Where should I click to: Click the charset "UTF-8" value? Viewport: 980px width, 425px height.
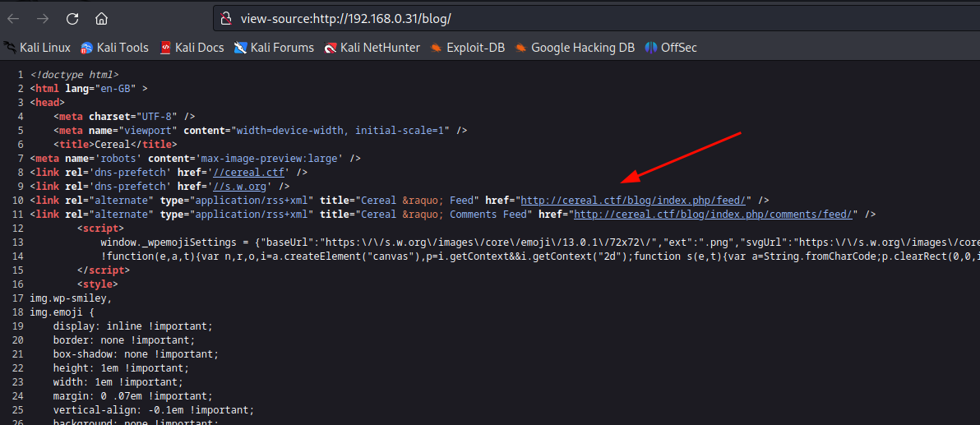155,116
